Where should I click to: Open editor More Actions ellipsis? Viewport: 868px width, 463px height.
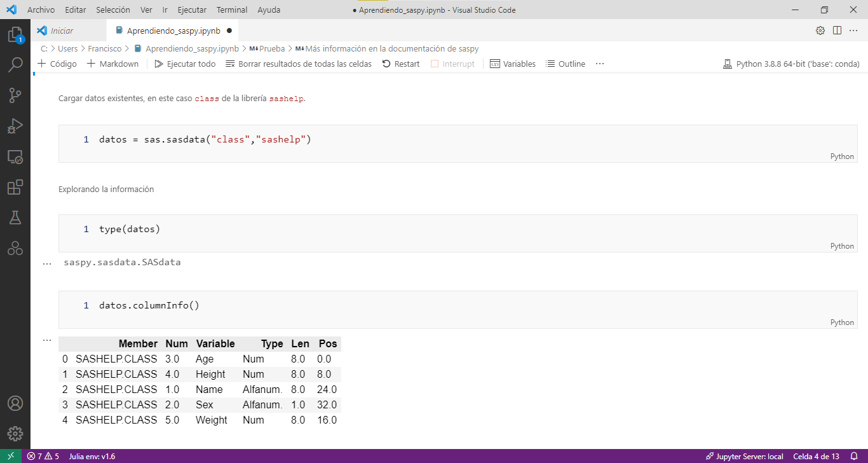(853, 31)
